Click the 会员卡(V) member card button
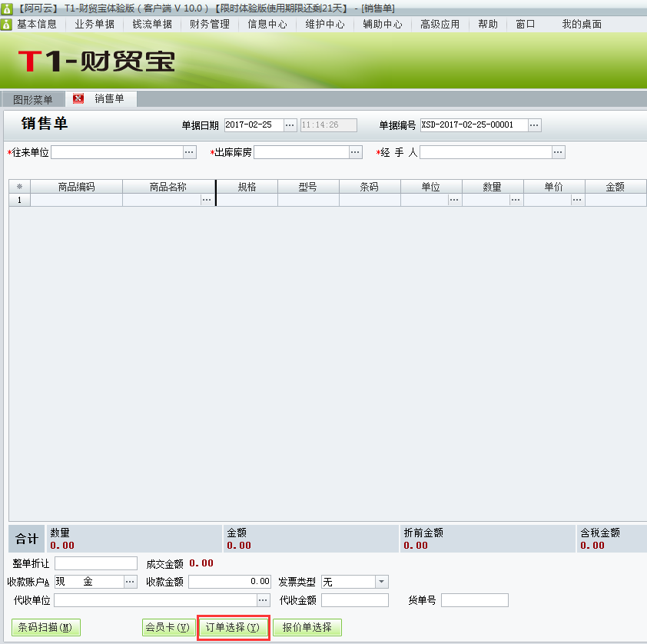The image size is (647, 644). click(x=168, y=627)
